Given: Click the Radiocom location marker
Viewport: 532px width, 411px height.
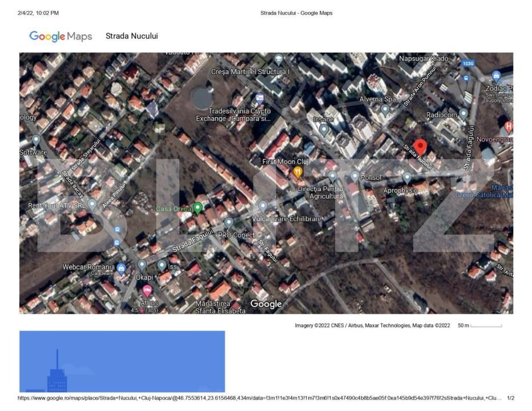Looking at the screenshot, I should 464,114.
